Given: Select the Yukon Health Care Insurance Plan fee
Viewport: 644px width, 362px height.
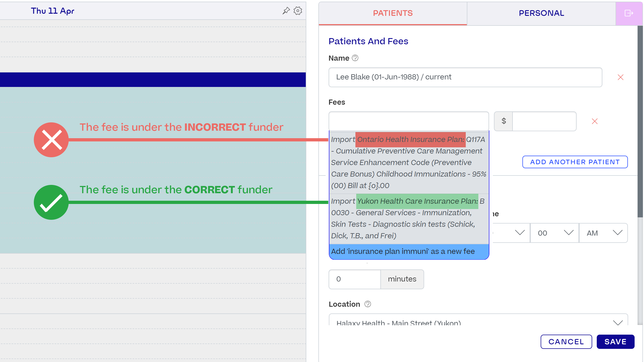Looking at the screenshot, I should click(x=409, y=218).
